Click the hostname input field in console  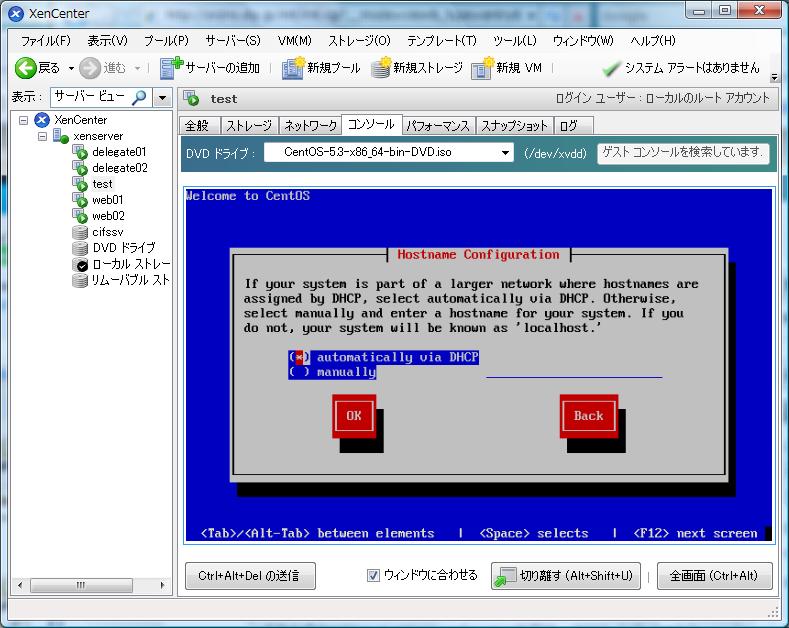tap(574, 372)
